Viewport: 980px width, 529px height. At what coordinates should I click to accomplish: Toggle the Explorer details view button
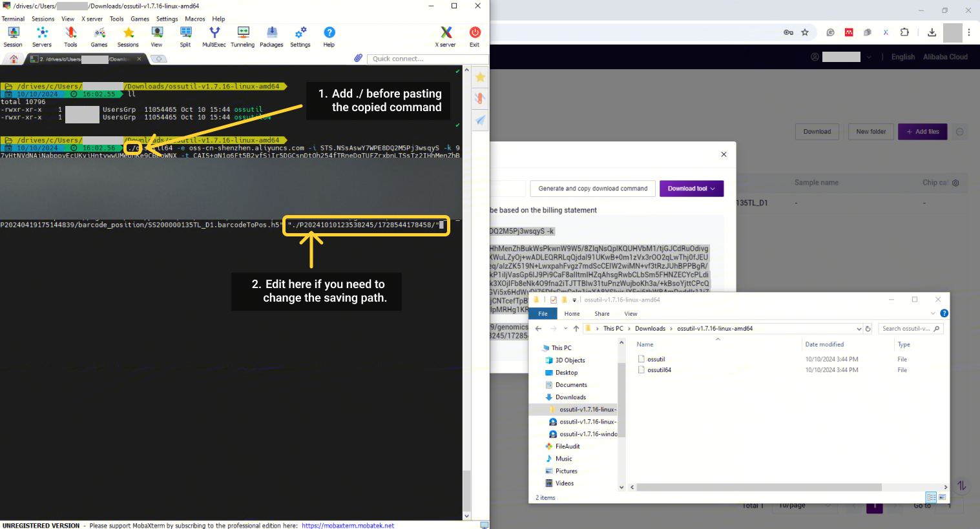coord(931,497)
